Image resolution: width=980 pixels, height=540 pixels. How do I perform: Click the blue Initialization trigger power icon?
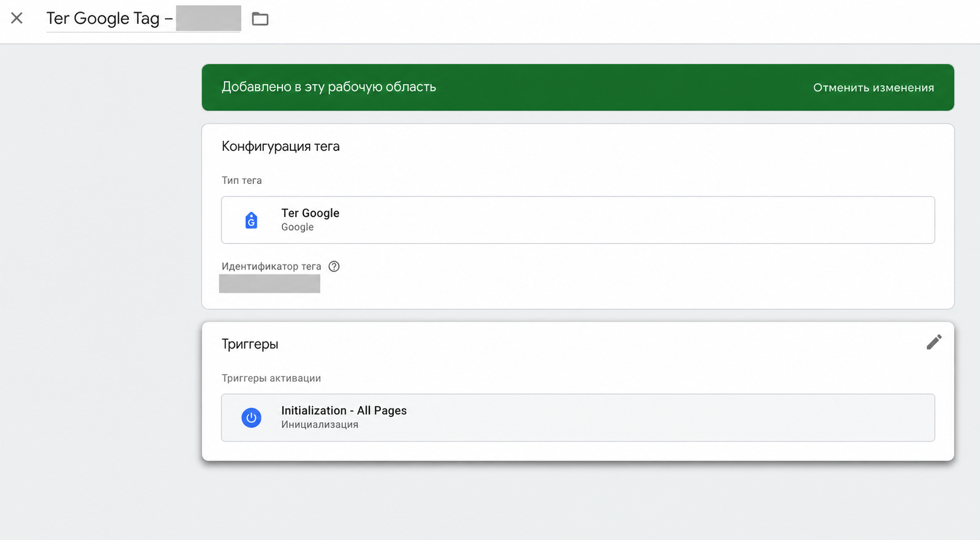tap(251, 418)
